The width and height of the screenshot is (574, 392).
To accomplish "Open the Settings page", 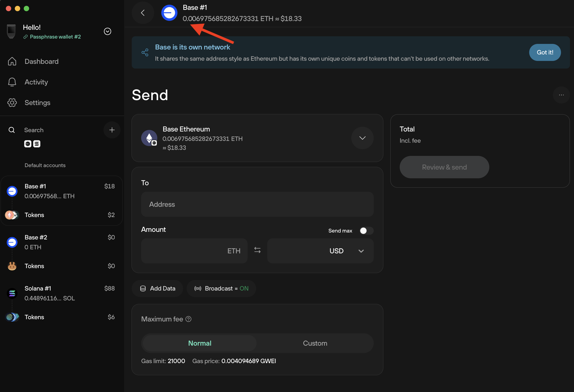I will pos(38,103).
